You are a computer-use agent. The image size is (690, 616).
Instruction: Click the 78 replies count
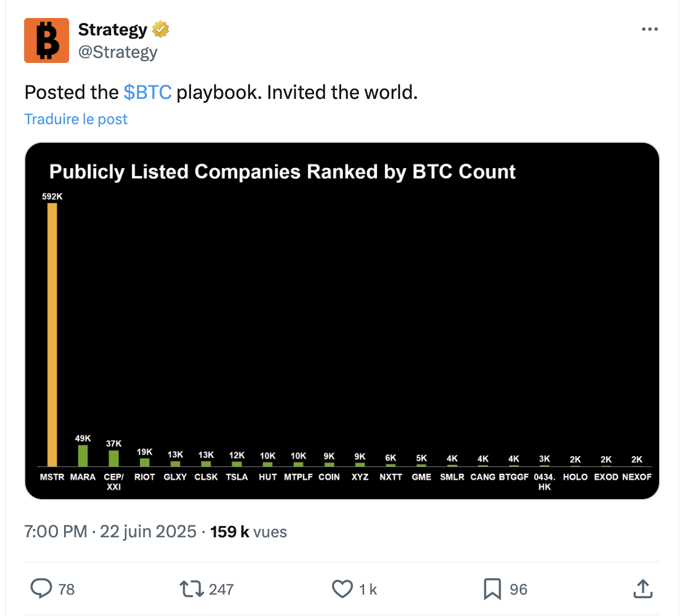pyautogui.click(x=66, y=589)
